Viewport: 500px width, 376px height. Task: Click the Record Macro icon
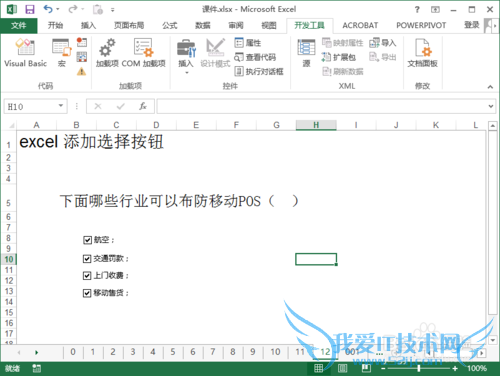(x=82, y=42)
